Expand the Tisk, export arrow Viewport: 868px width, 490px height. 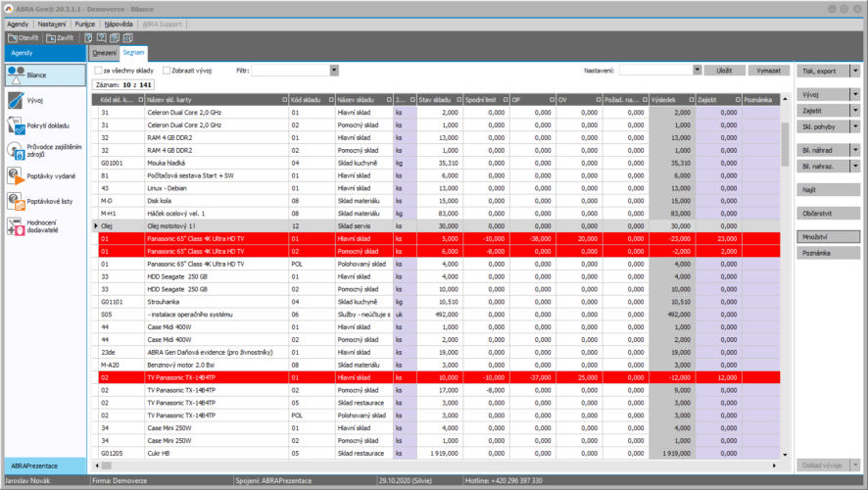(855, 71)
